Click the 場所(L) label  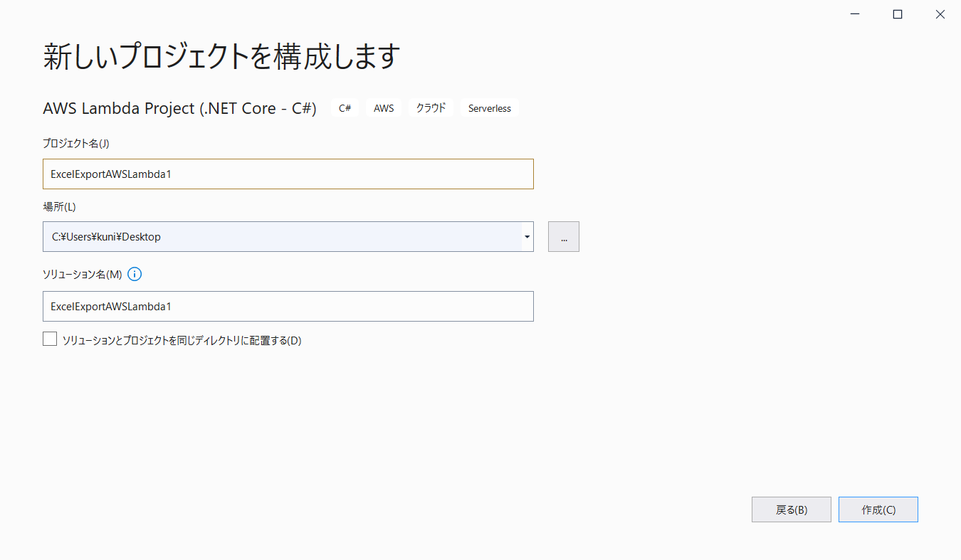[59, 206]
